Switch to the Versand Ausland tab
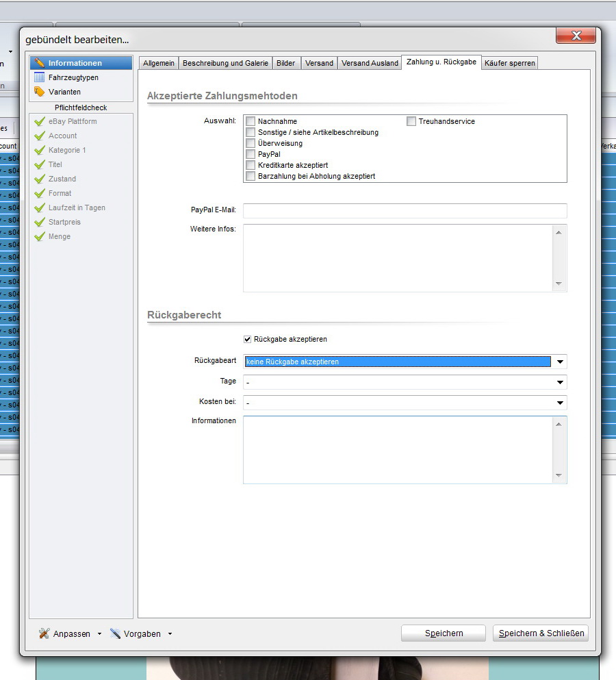This screenshot has height=680, width=616. [x=370, y=63]
